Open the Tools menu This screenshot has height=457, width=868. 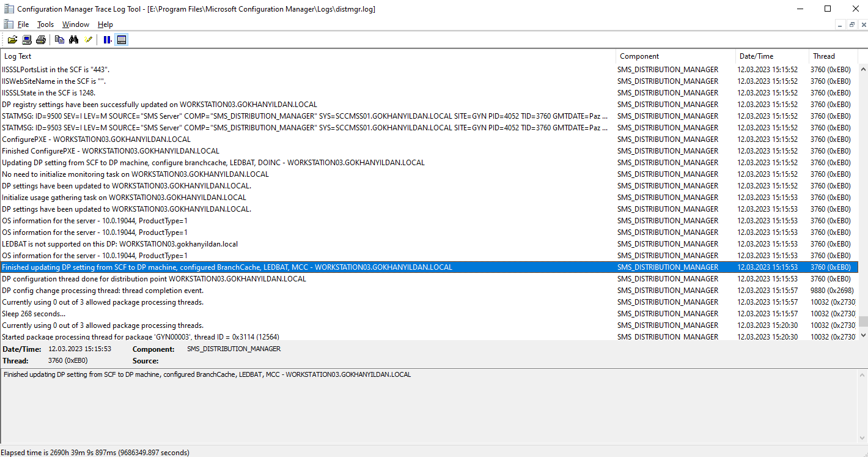tap(46, 24)
